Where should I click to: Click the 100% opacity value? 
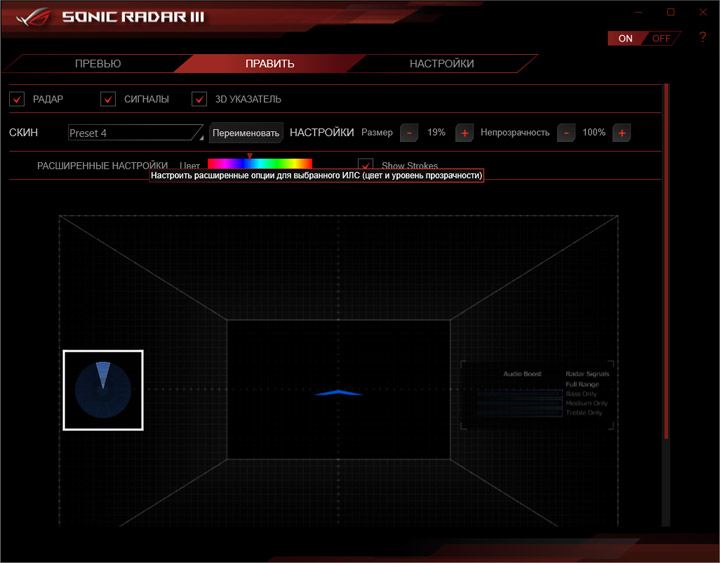[594, 132]
